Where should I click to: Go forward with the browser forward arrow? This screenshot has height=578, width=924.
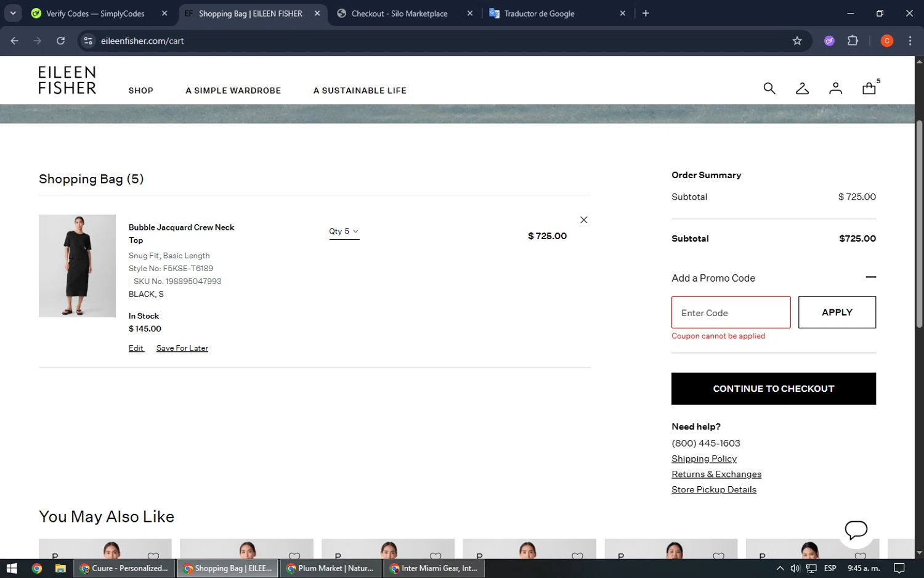pos(38,41)
